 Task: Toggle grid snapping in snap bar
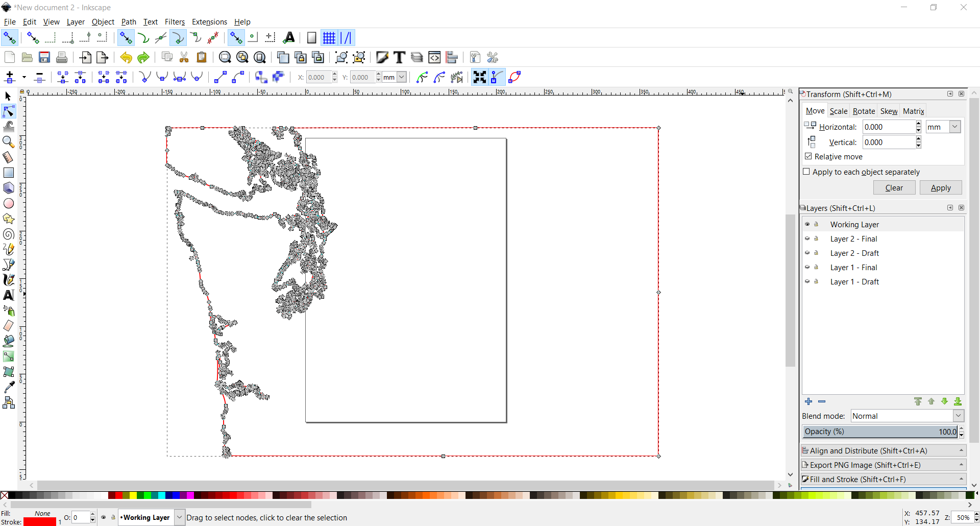[x=329, y=38]
